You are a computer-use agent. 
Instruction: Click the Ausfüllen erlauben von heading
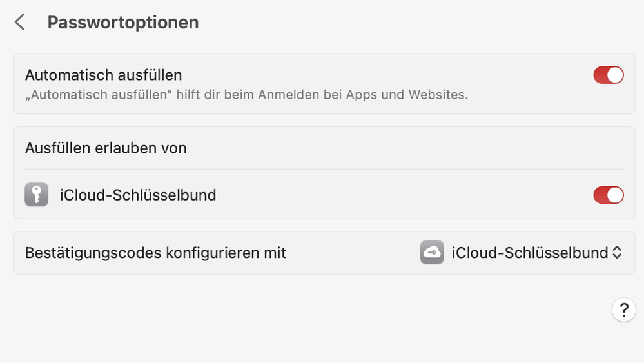[106, 148]
